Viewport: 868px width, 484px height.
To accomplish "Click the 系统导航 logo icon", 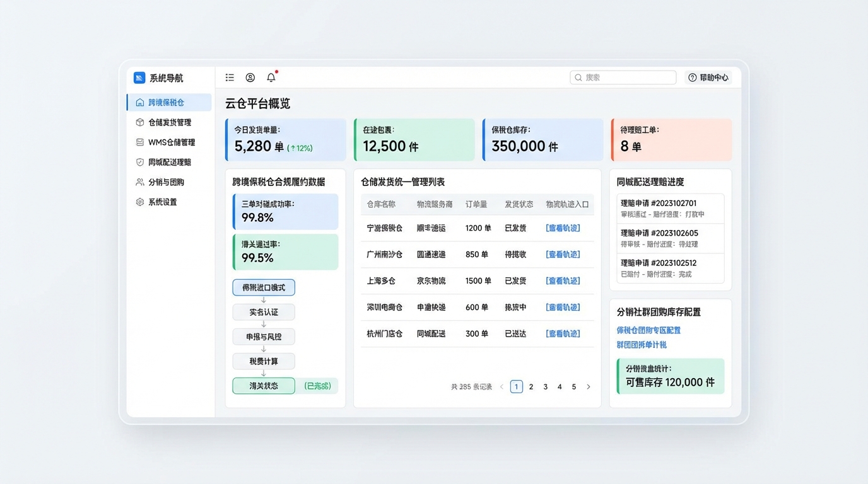I will click(139, 78).
